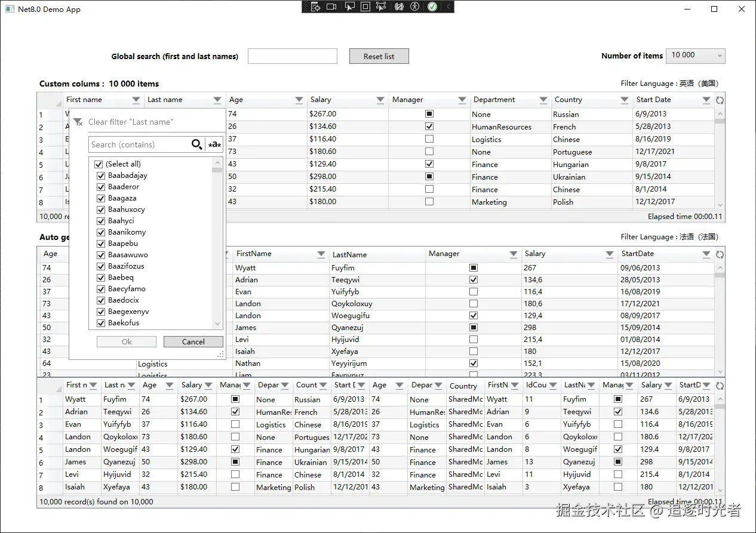The width and height of the screenshot is (756, 533).
Task: Enable track focused element icon
Action: click(x=382, y=7)
